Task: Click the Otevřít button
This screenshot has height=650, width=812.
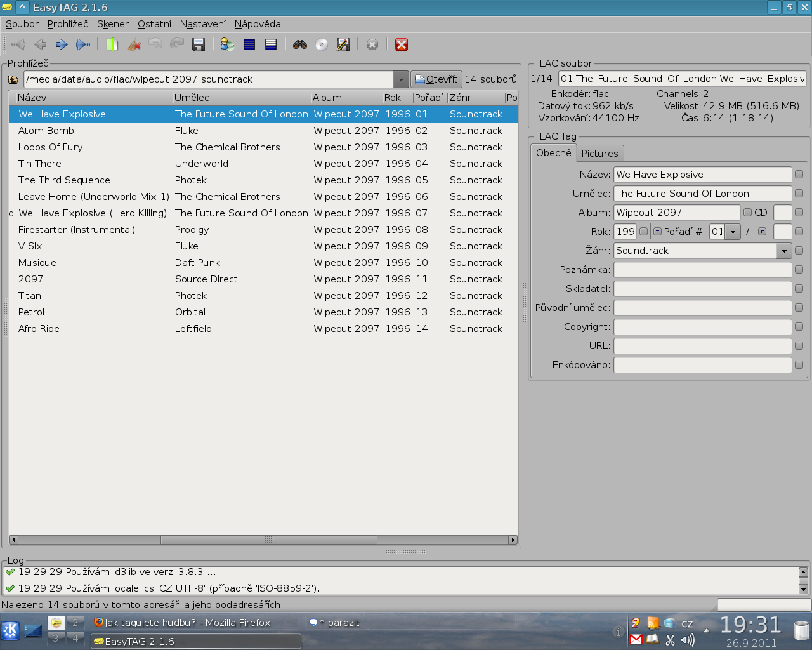Action: (436, 79)
